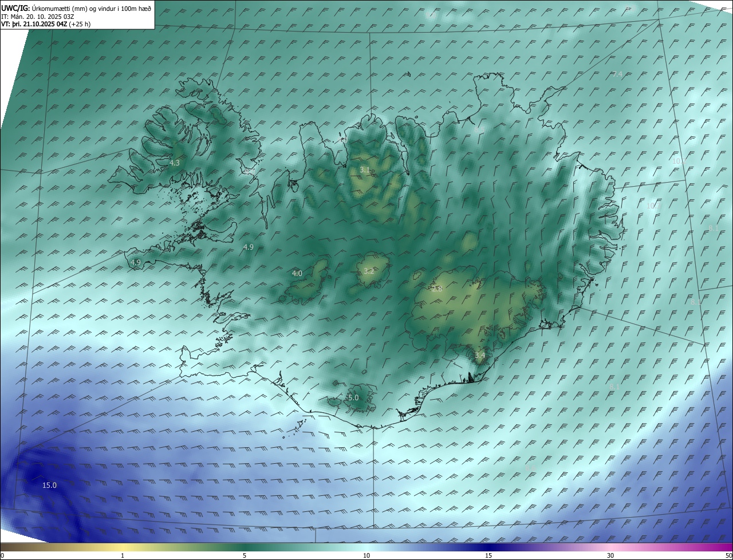Click the 3.2 value on the central glacier

(x=369, y=271)
